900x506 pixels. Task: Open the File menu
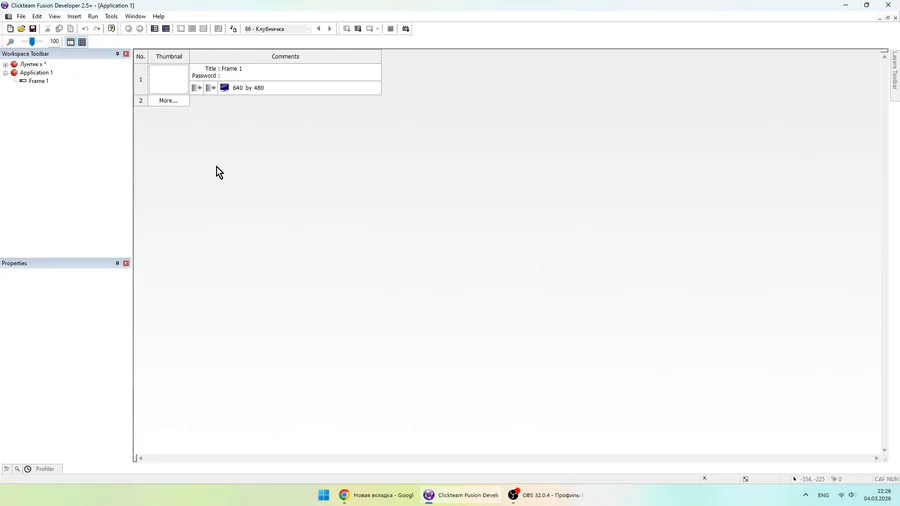coord(21,17)
